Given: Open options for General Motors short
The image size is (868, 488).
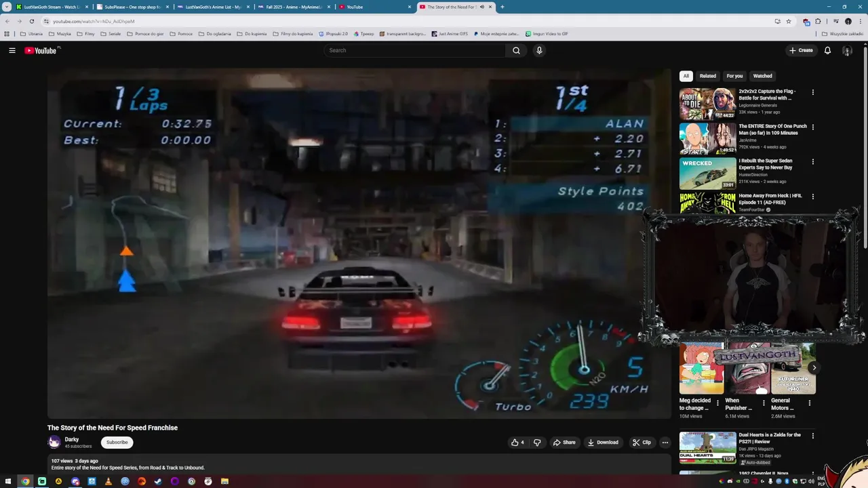Looking at the screenshot, I should tap(810, 403).
